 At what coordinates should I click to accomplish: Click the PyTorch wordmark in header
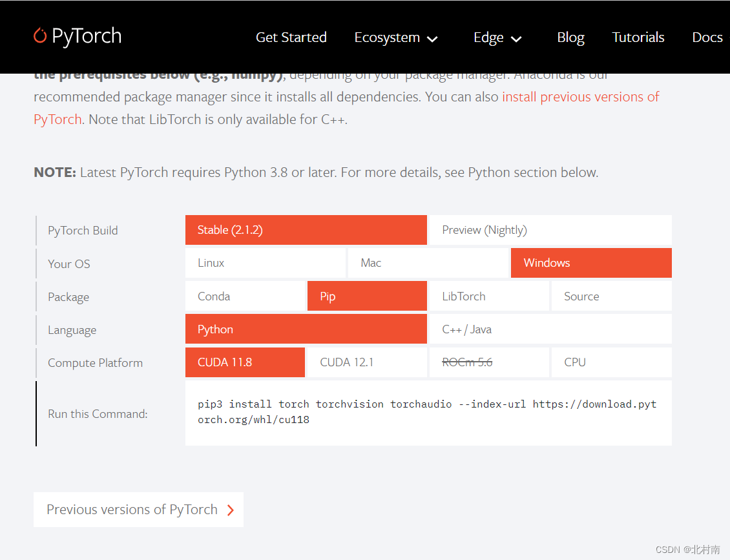pos(87,36)
